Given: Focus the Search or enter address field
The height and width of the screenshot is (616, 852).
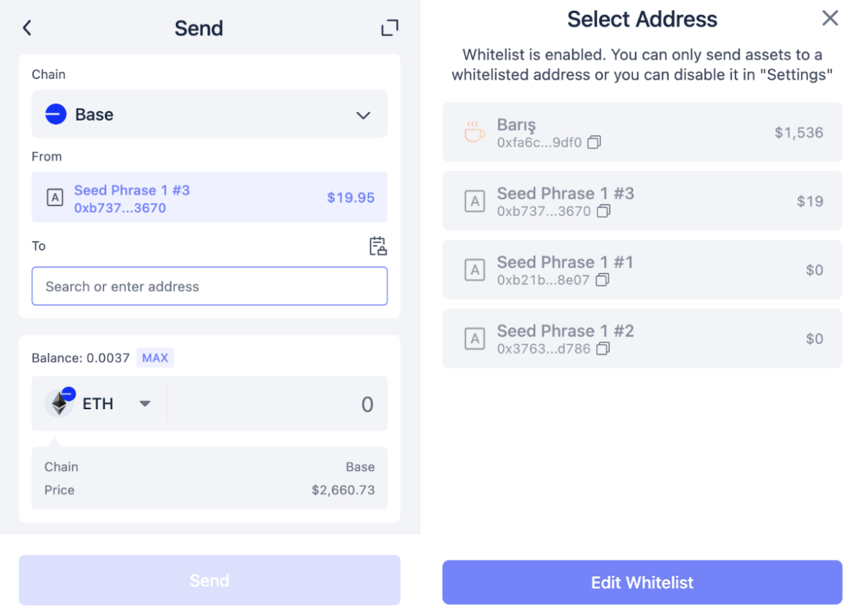Looking at the screenshot, I should [x=209, y=286].
